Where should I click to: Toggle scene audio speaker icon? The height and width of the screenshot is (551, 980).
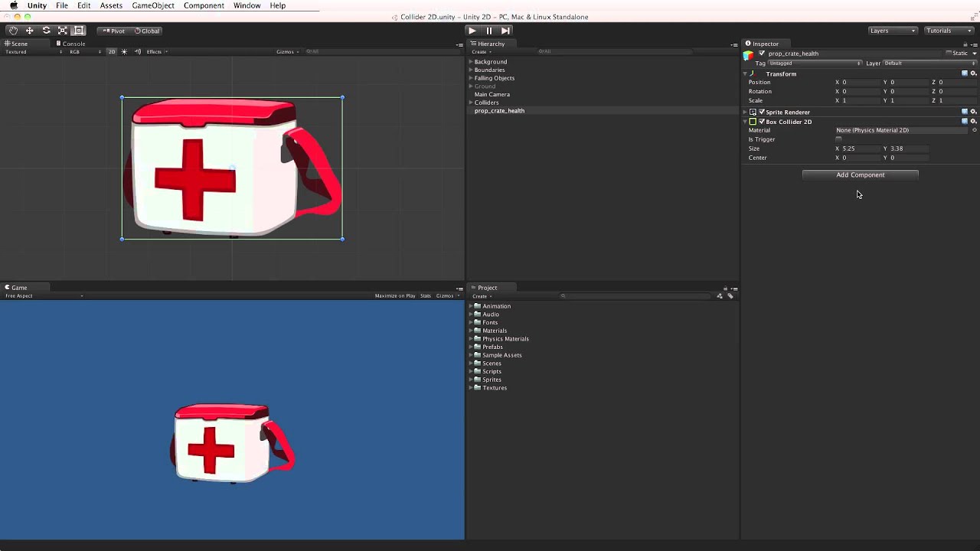coord(138,52)
